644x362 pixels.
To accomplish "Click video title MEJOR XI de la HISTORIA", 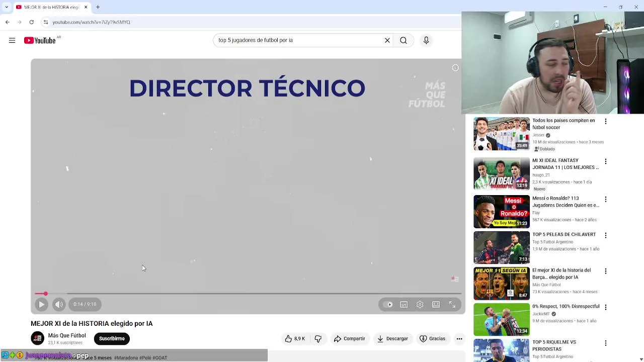I will (92, 324).
